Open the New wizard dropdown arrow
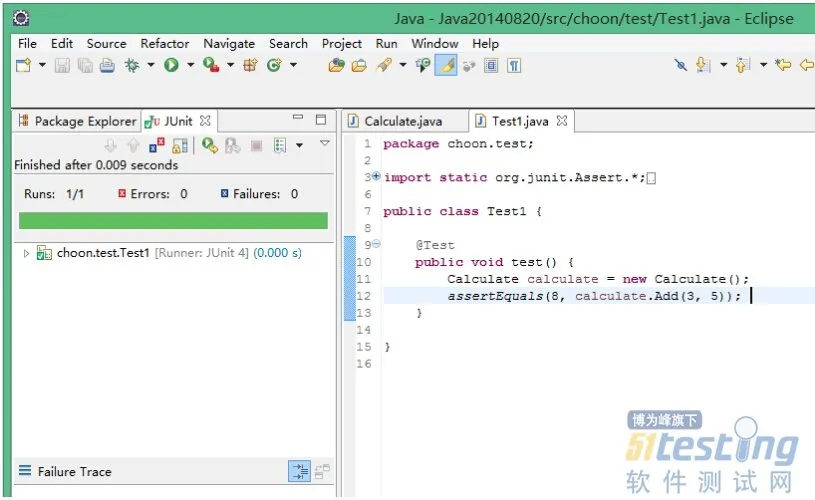The image size is (815, 500). [x=42, y=65]
